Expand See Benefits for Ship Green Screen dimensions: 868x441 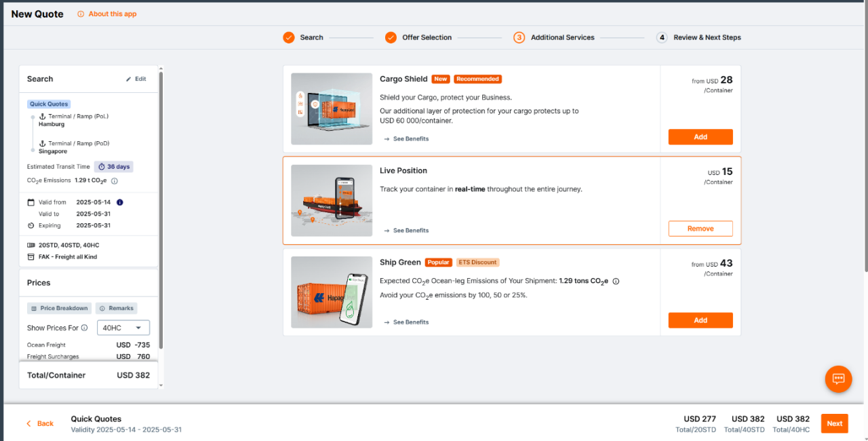tap(406, 322)
